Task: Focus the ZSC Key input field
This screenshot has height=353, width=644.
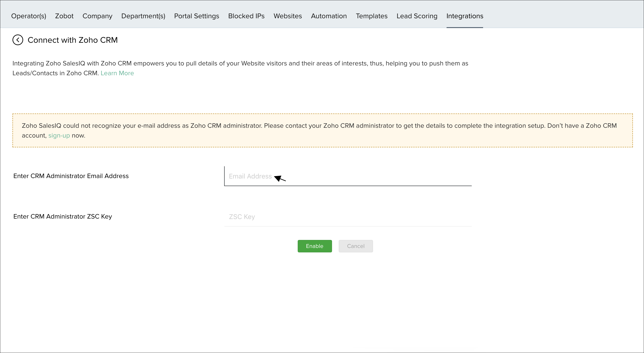Action: point(348,217)
